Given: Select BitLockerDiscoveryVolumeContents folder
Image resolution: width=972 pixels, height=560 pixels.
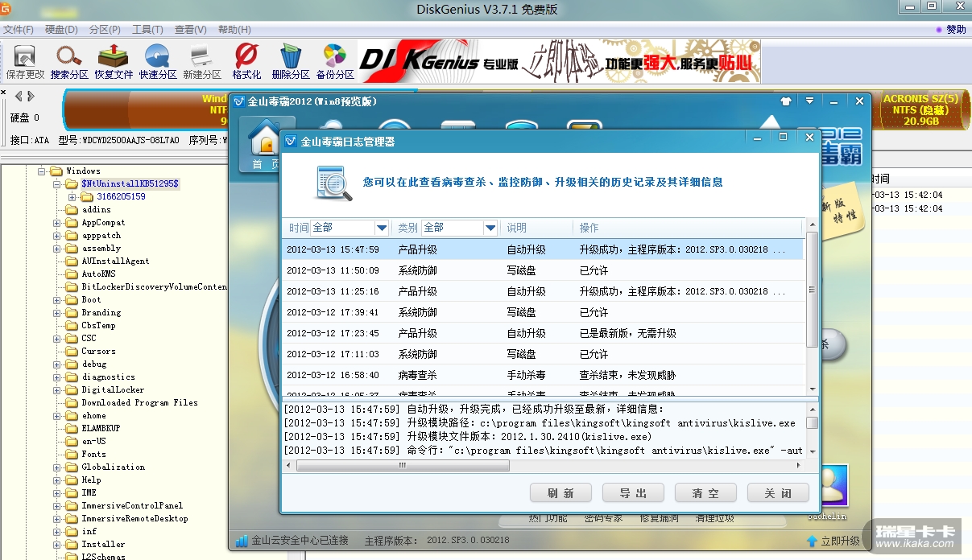Looking at the screenshot, I should click(154, 286).
